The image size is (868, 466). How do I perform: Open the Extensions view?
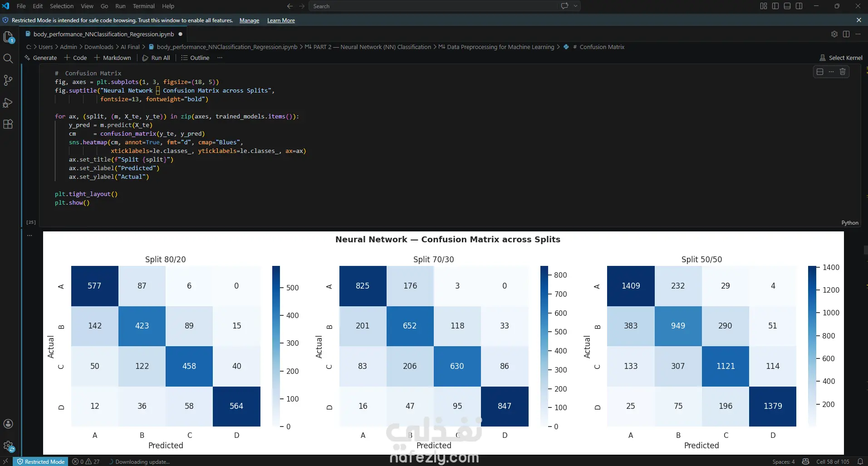(8, 124)
